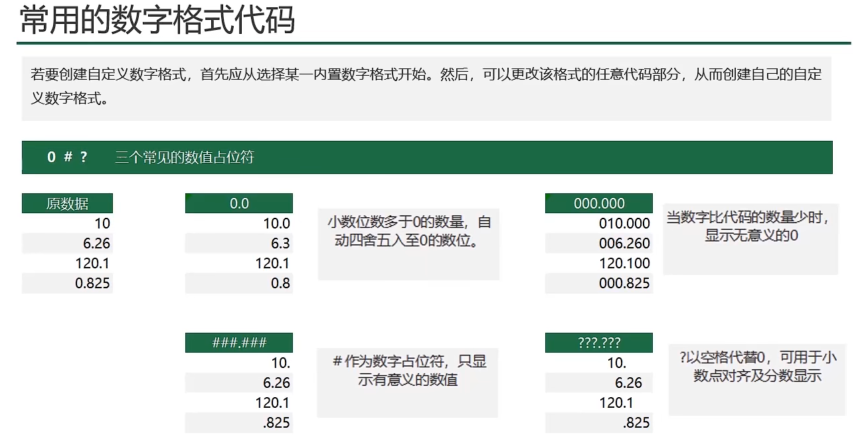868x441 pixels.
Task: Click the green banner text 三个常见的数值占位符
Action: [185, 157]
